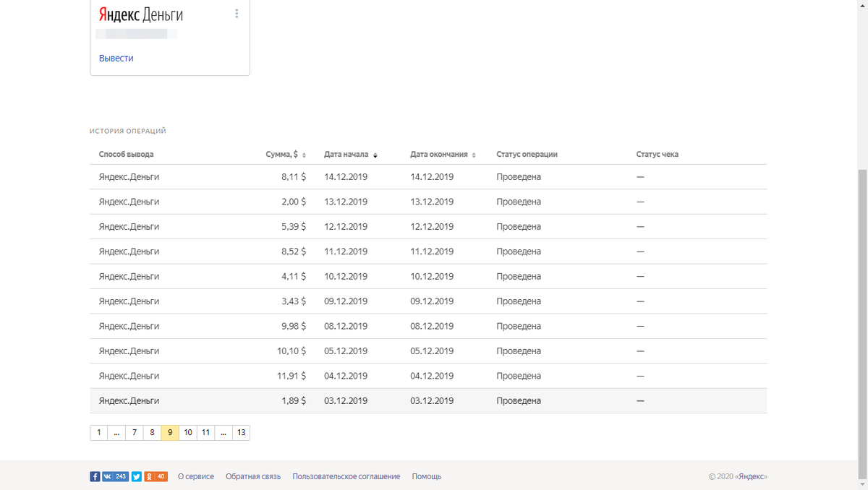Click Яндекс.Деньги method in the 09.12.2019 row
Viewport: 868px width, 490px height.
pyautogui.click(x=129, y=301)
